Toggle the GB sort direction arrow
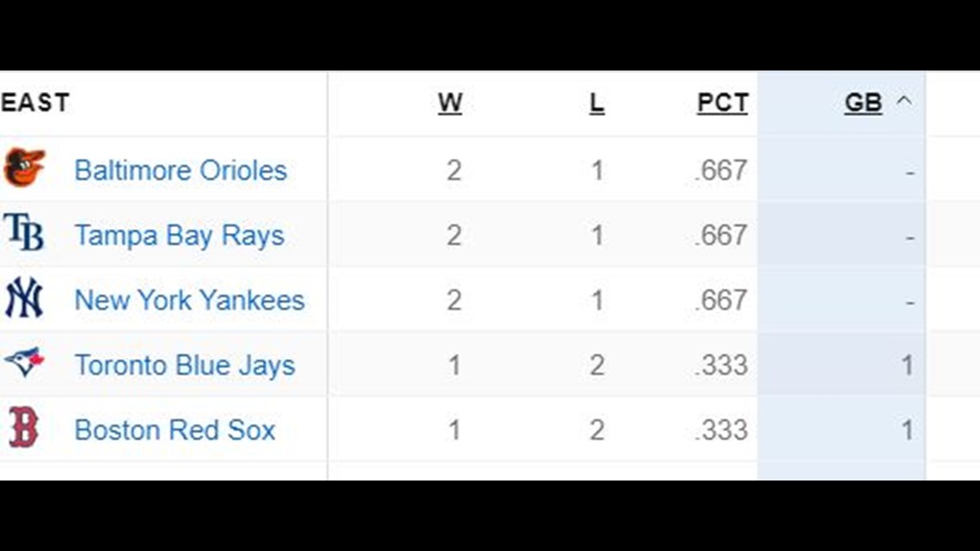 (x=903, y=101)
